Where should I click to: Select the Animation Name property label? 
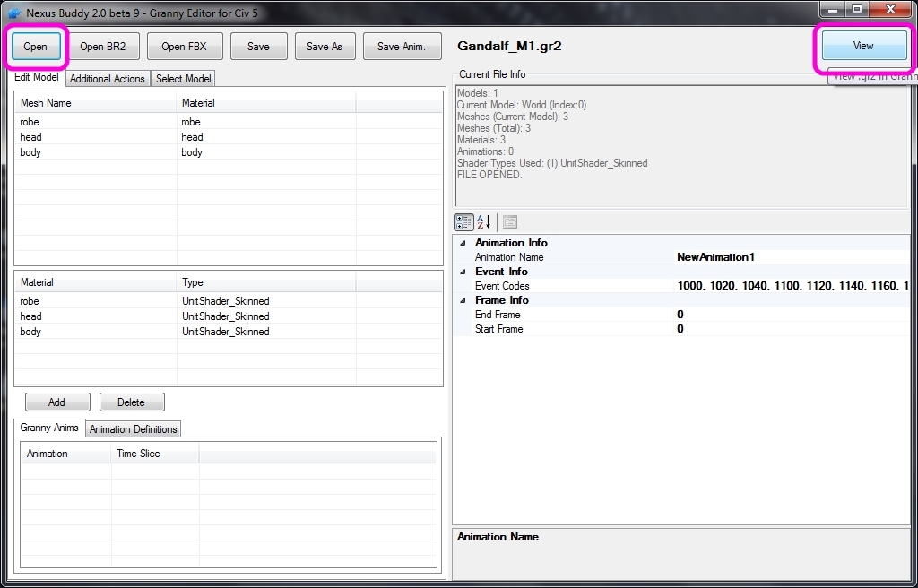coord(509,257)
